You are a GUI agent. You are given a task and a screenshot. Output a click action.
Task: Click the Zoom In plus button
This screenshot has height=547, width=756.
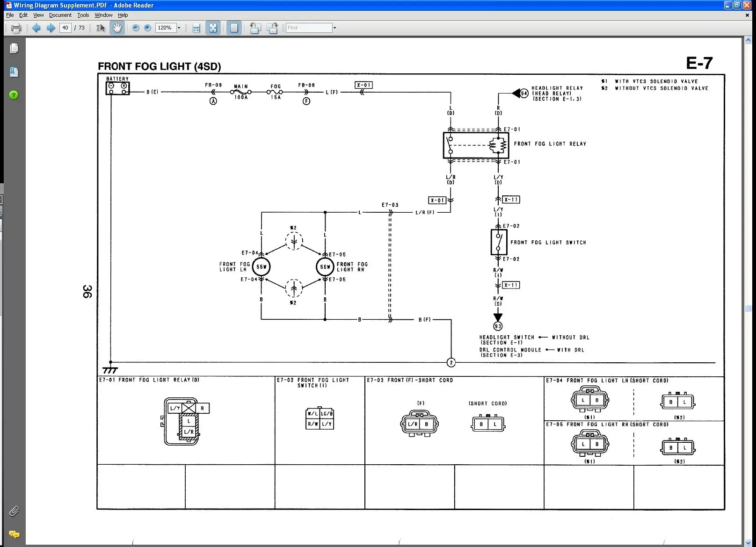point(147,28)
